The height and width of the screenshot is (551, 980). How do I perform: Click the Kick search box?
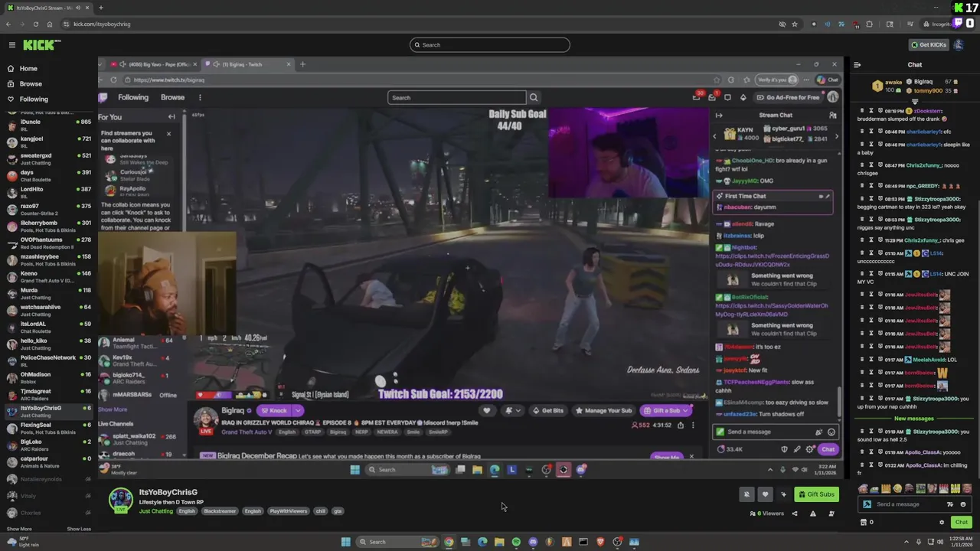489,44
